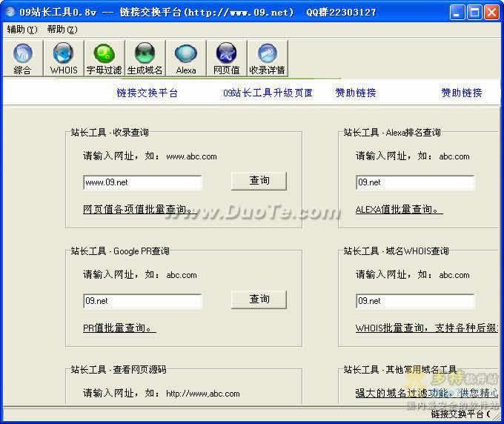
Task: Select the Alexa toolbar icon
Action: coord(186,59)
